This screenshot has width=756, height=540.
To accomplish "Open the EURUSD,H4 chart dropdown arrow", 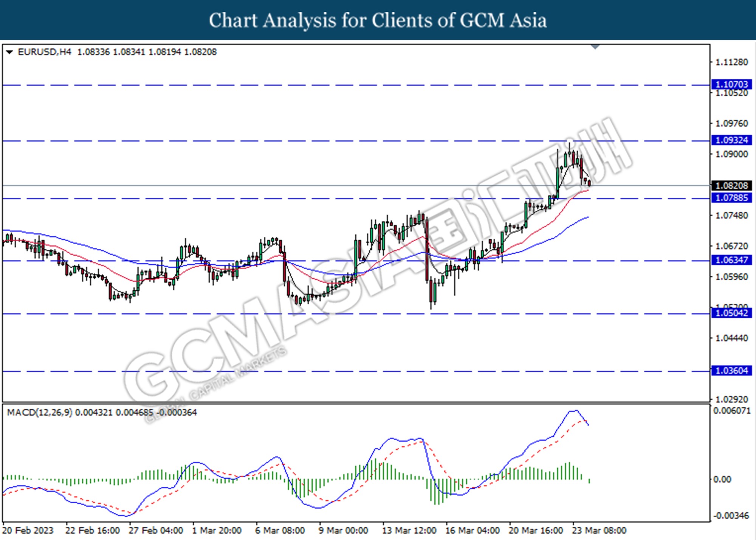I will (10, 52).
